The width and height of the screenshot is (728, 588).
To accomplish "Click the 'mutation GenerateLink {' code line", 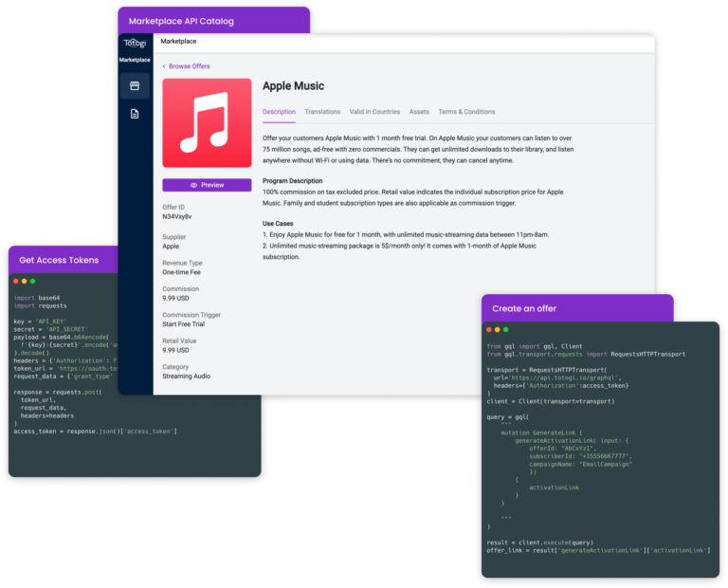I will tap(541, 432).
